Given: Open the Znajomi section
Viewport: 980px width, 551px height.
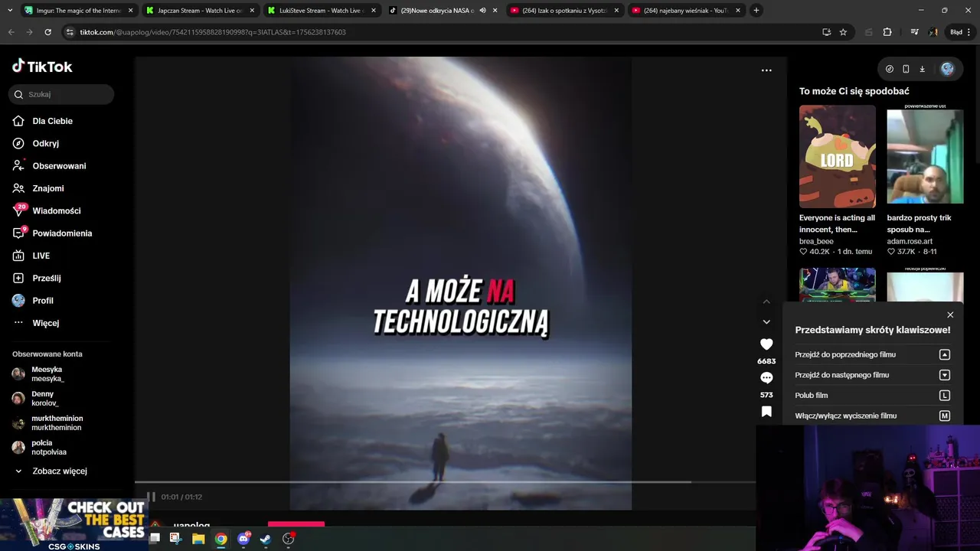Looking at the screenshot, I should click(x=47, y=188).
